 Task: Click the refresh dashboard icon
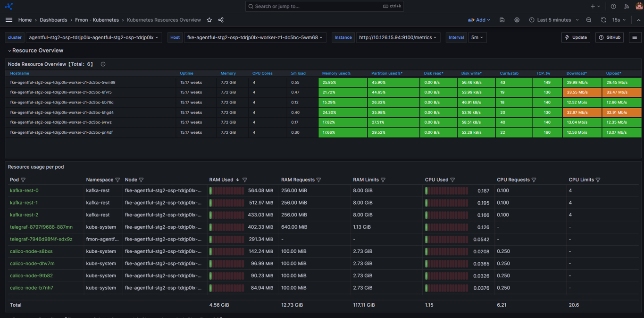603,20
